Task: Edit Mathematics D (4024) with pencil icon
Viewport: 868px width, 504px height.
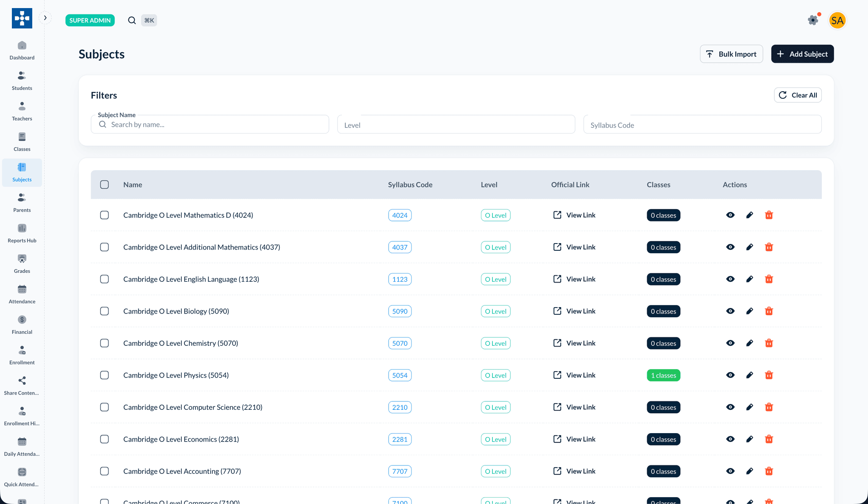Action: [750, 215]
